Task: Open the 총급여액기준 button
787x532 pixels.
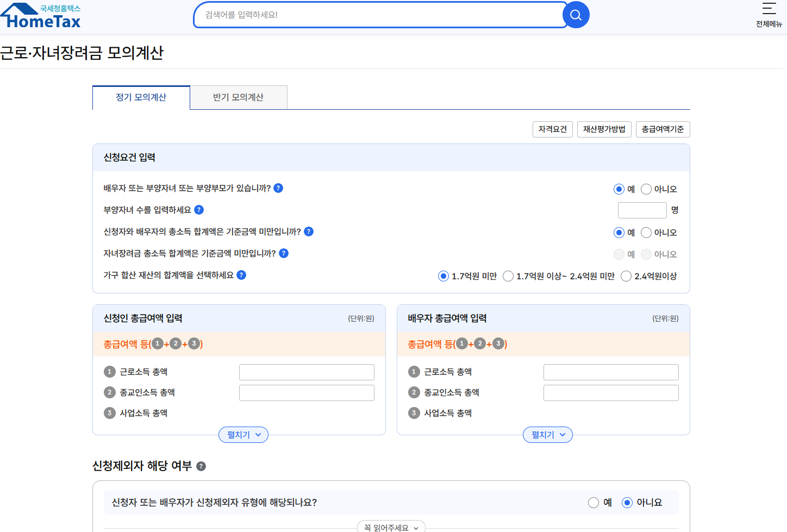Action: 663,129
